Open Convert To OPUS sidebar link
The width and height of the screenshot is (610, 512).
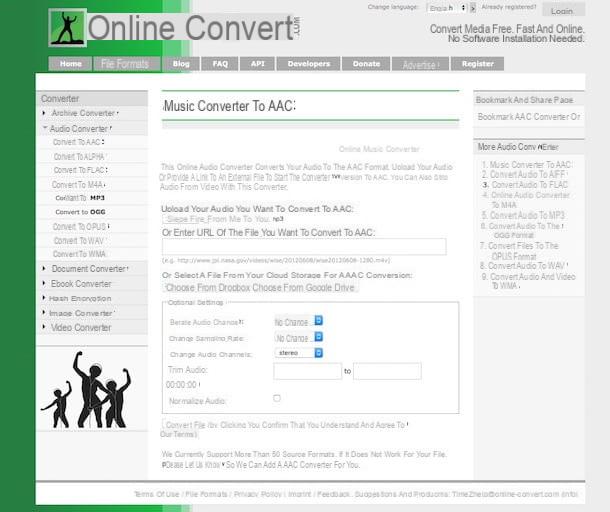click(x=81, y=226)
